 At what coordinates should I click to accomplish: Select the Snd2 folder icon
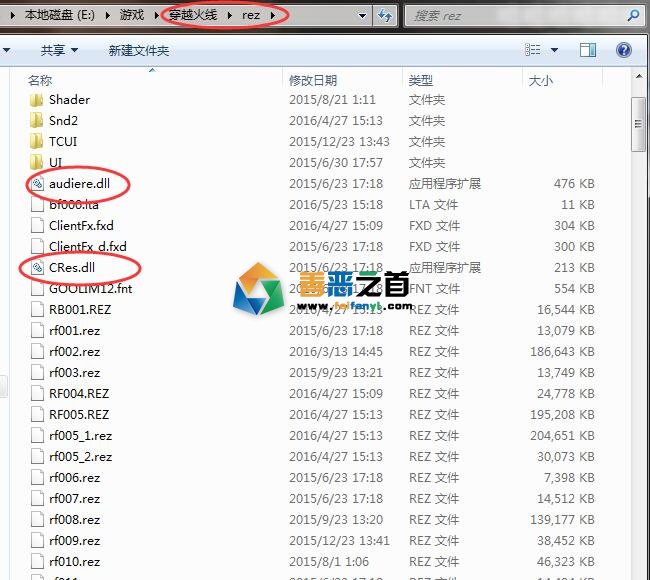pyautogui.click(x=37, y=121)
